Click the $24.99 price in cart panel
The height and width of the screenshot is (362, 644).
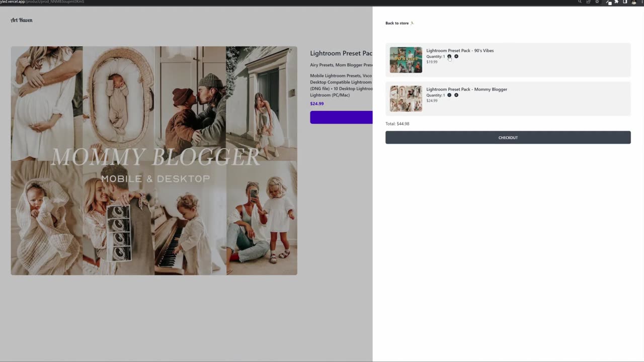(432, 101)
